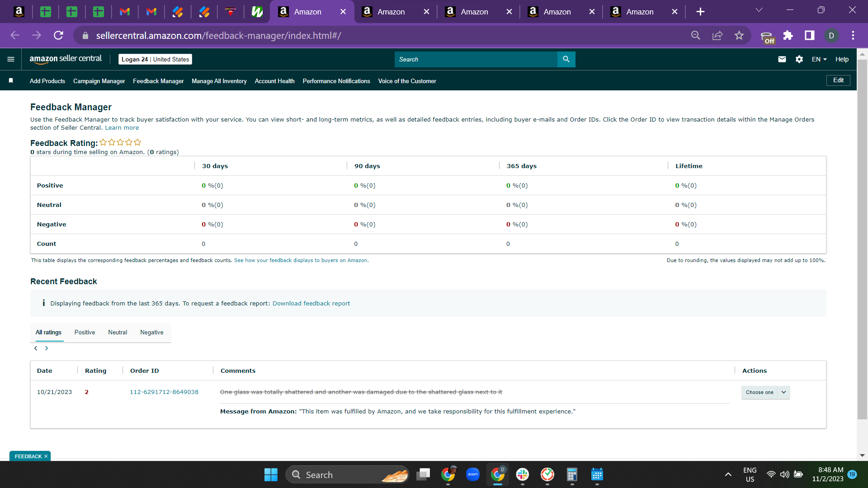Open the extensions puzzle piece icon
The image size is (868, 488).
[788, 36]
